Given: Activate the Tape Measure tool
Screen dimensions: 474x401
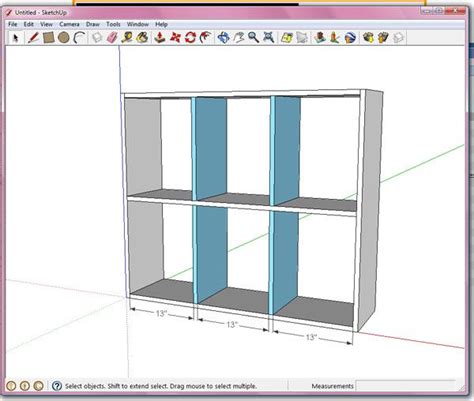Looking at the screenshot, I should click(x=127, y=37).
